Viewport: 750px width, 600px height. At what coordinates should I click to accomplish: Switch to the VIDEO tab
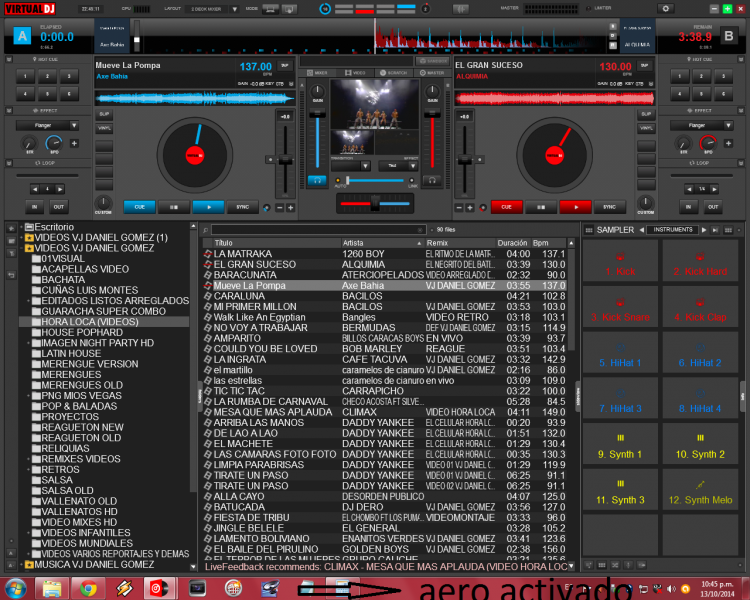click(x=355, y=73)
